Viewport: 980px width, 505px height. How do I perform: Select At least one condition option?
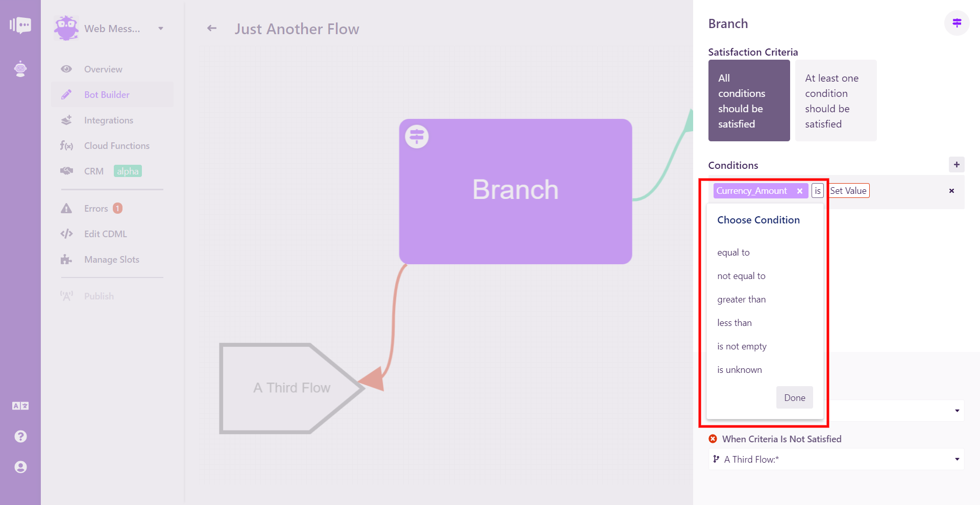[x=836, y=100]
